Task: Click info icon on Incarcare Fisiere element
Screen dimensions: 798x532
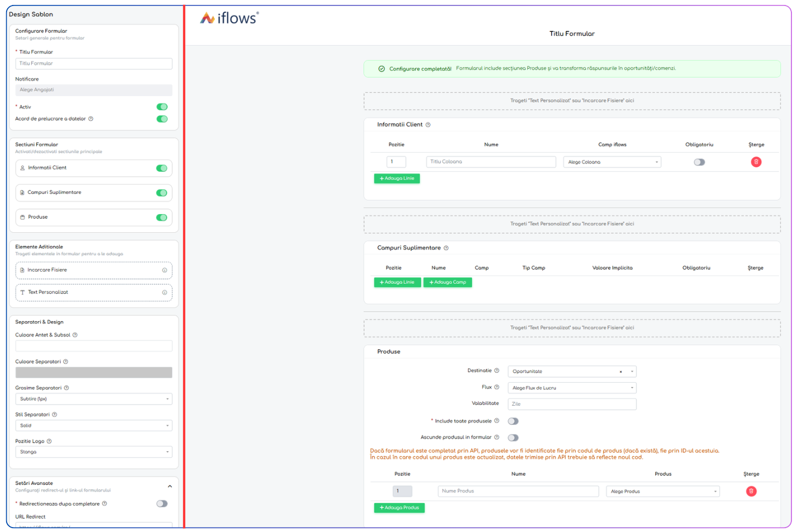Action: pos(164,270)
